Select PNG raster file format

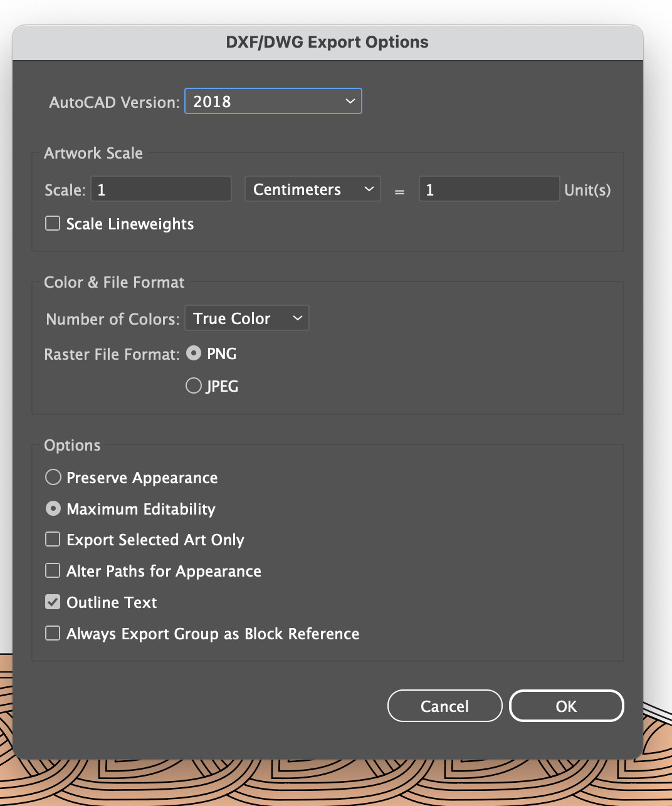point(194,353)
